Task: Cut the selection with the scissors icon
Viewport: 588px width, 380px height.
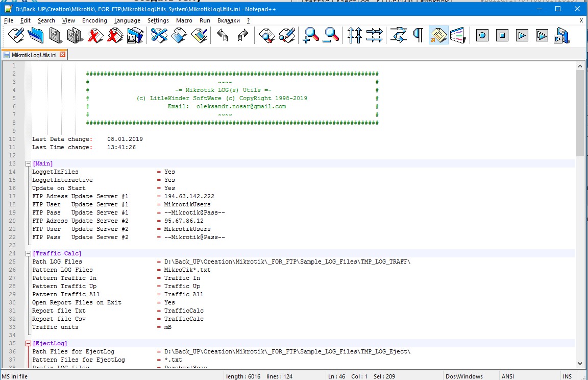Action: point(159,36)
